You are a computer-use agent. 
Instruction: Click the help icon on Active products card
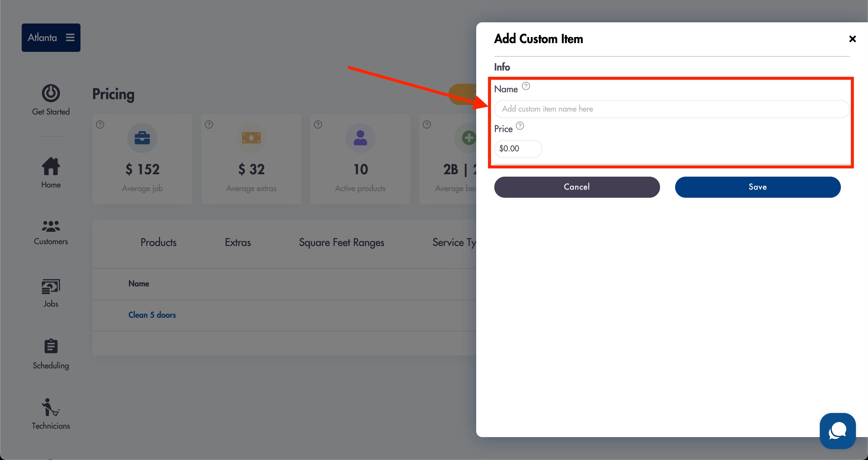318,125
